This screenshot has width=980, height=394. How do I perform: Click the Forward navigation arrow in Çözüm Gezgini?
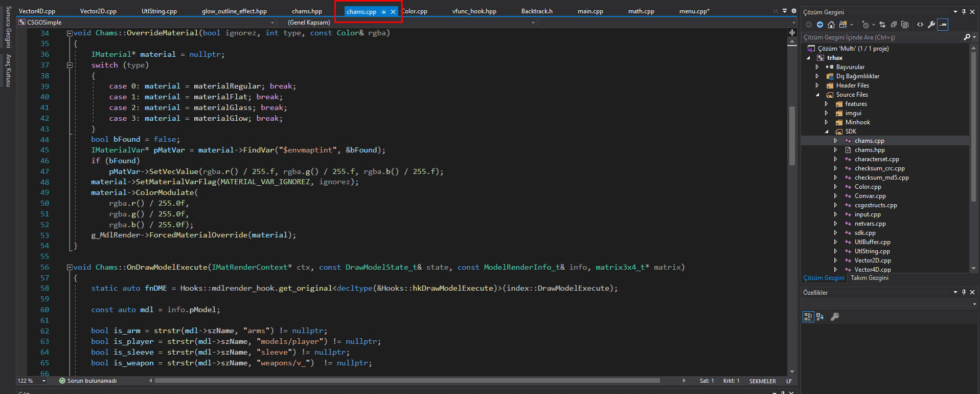click(x=820, y=25)
